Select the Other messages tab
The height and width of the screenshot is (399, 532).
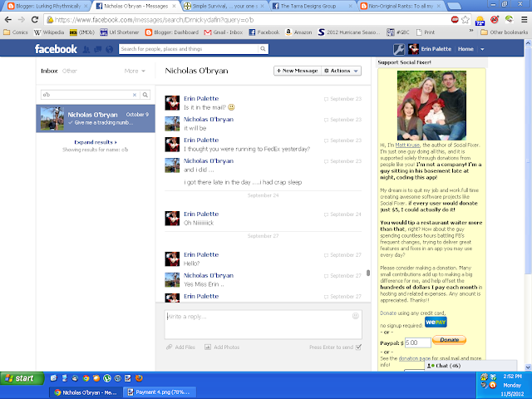pyautogui.click(x=70, y=71)
